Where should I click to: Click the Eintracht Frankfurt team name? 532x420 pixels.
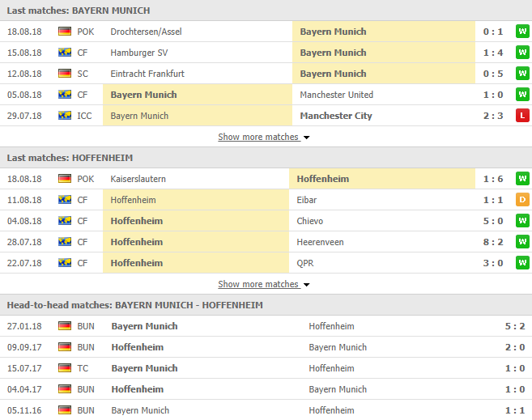click(147, 74)
